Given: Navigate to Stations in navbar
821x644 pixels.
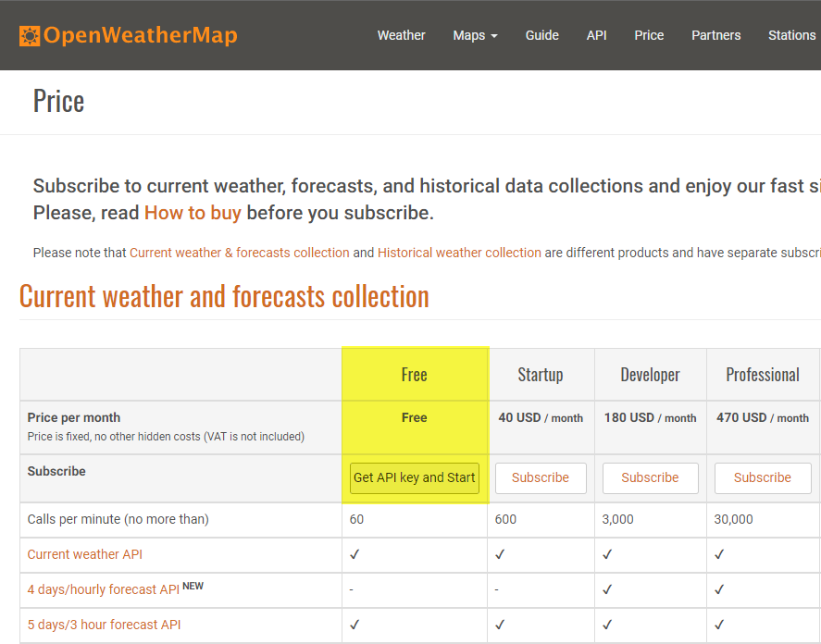Looking at the screenshot, I should tap(791, 35).
